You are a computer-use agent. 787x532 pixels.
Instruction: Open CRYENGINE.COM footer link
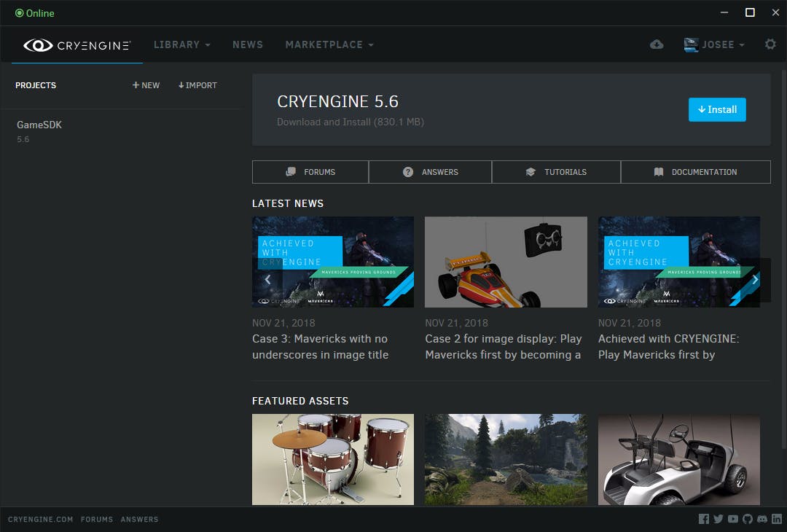[x=40, y=520]
